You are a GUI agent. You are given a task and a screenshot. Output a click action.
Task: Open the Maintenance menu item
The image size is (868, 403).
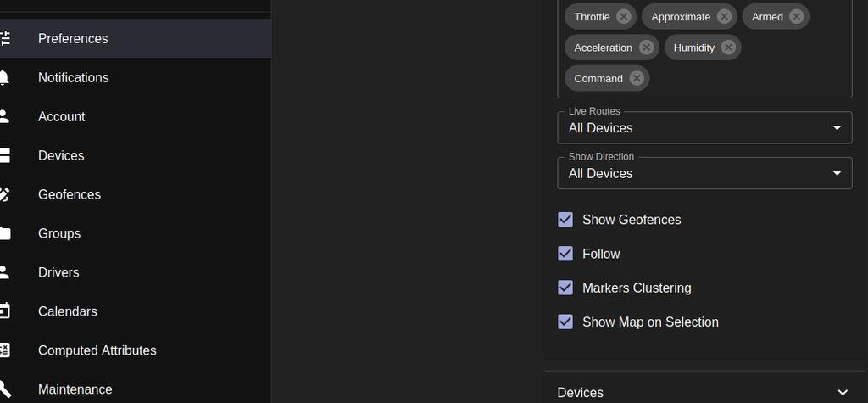(x=75, y=389)
